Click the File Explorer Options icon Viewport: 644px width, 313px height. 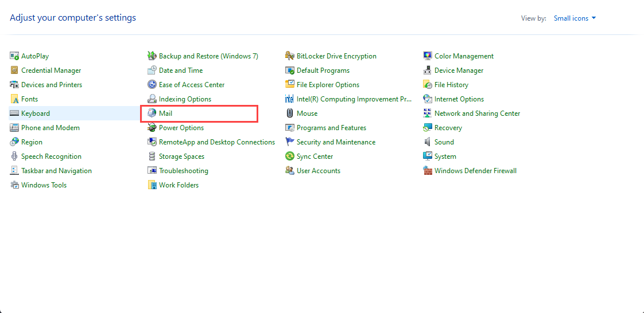click(290, 85)
